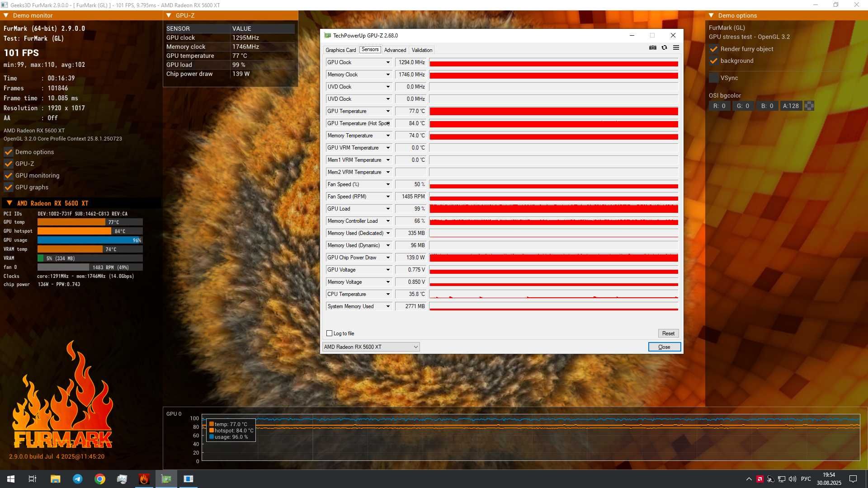This screenshot has width=868, height=488.
Task: Click the GPU Voltage 0.775 V value
Action: [410, 270]
